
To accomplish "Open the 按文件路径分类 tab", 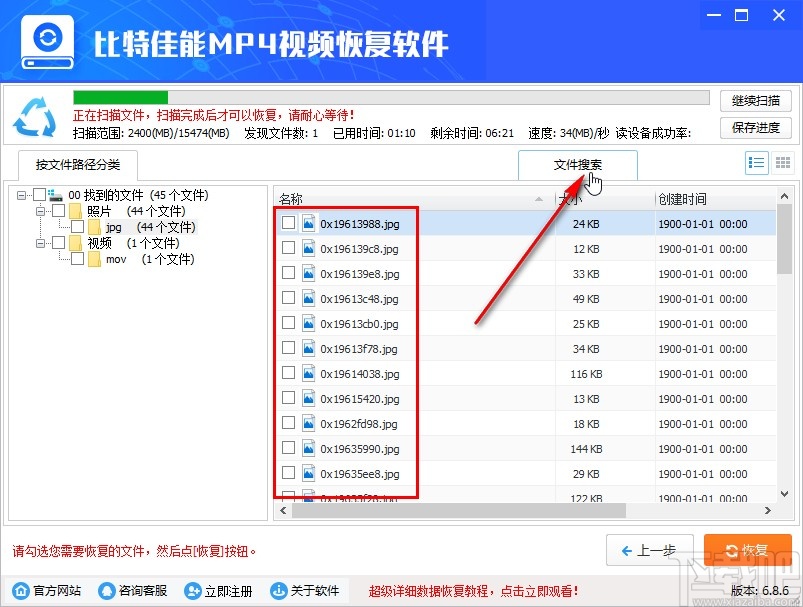I will pyautogui.click(x=78, y=164).
